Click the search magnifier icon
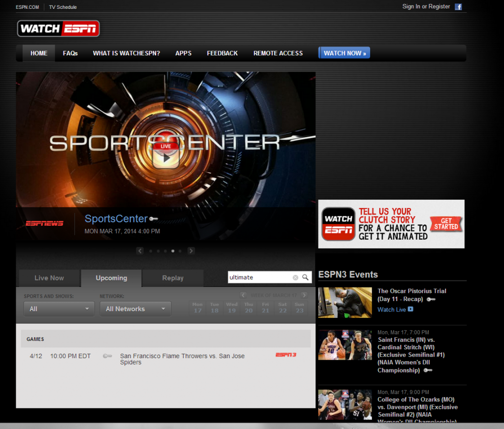Image resolution: width=504 pixels, height=429 pixels. [305, 277]
